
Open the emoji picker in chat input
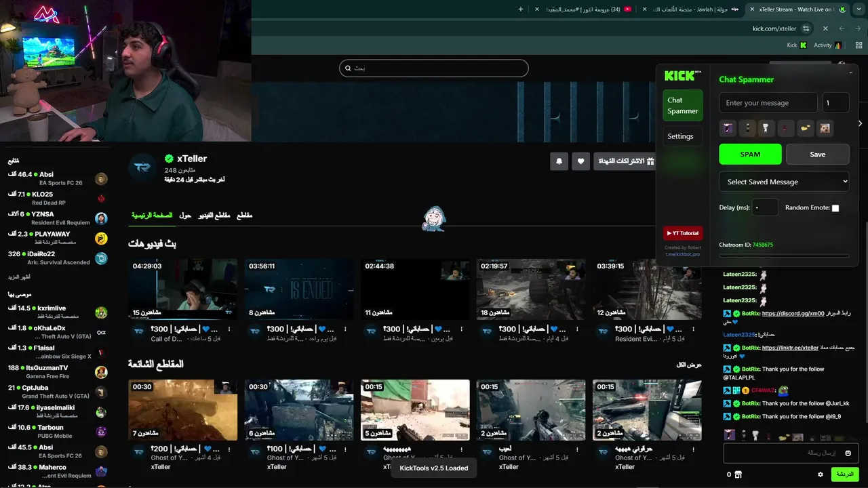pyautogui.click(x=848, y=453)
